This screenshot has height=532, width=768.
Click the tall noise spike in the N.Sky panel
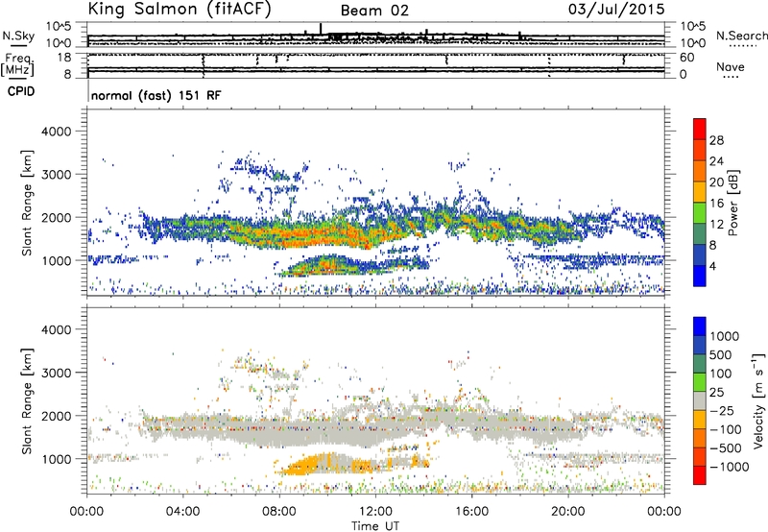click(x=321, y=29)
